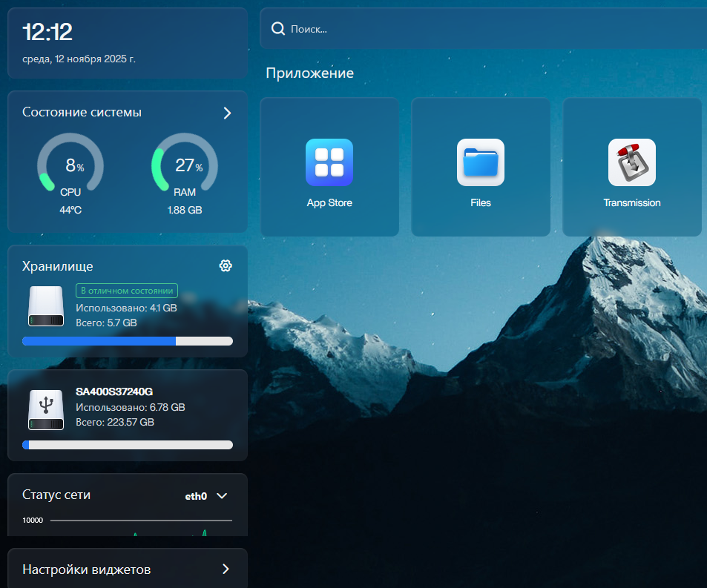Click the Использовано: 6.78 GB text
The width and height of the screenshot is (707, 588).
[x=131, y=407]
